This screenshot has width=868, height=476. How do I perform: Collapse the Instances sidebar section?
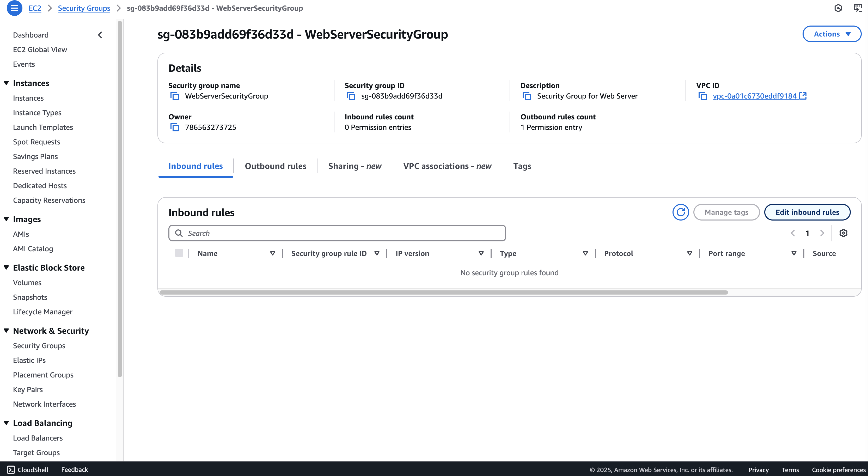pos(7,83)
